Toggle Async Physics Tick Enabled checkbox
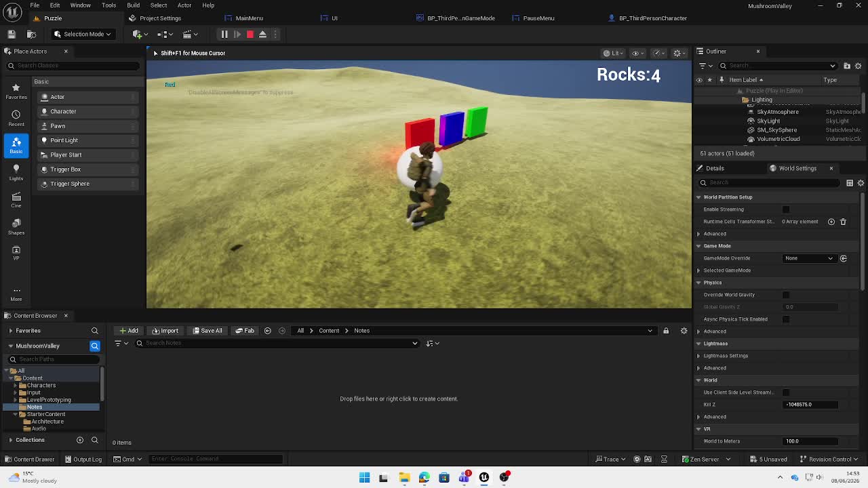The image size is (868, 488). (786, 319)
